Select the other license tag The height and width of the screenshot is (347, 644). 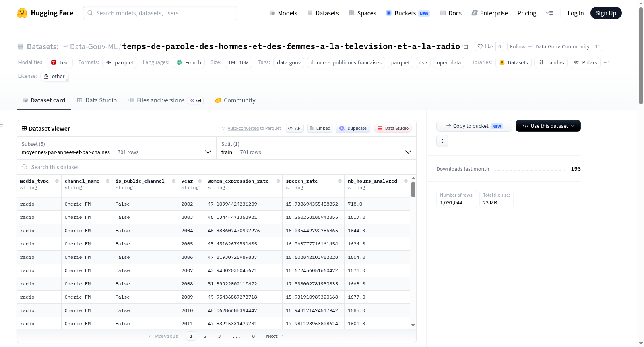tap(54, 76)
